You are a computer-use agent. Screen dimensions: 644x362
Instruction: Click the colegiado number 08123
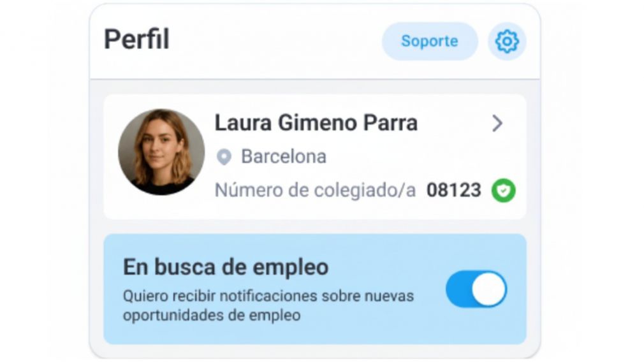[454, 190]
